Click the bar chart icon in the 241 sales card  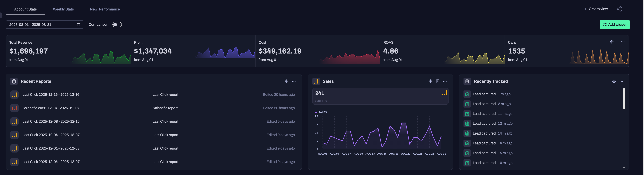coord(444,93)
